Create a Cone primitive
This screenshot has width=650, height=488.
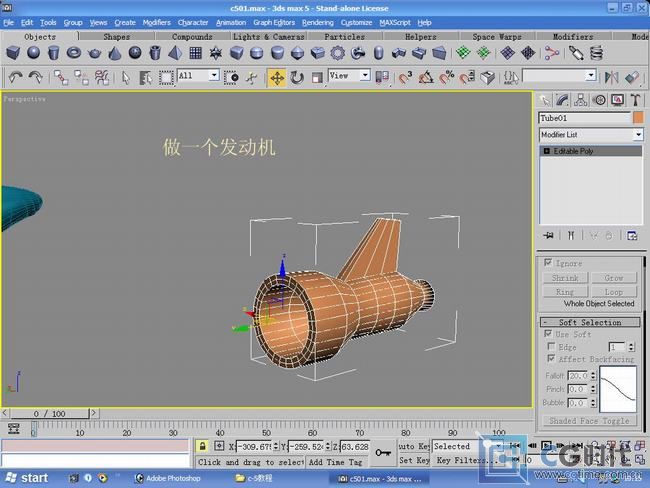click(x=114, y=53)
